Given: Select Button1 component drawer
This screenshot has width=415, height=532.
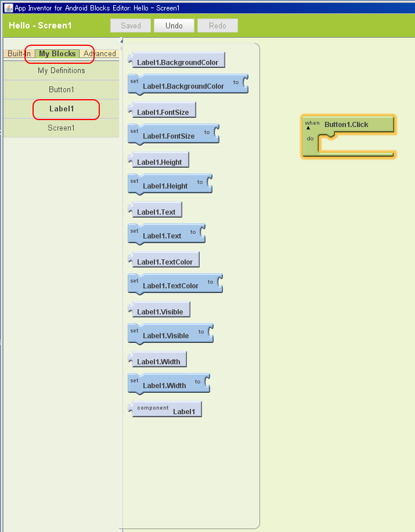Looking at the screenshot, I should 62,89.
